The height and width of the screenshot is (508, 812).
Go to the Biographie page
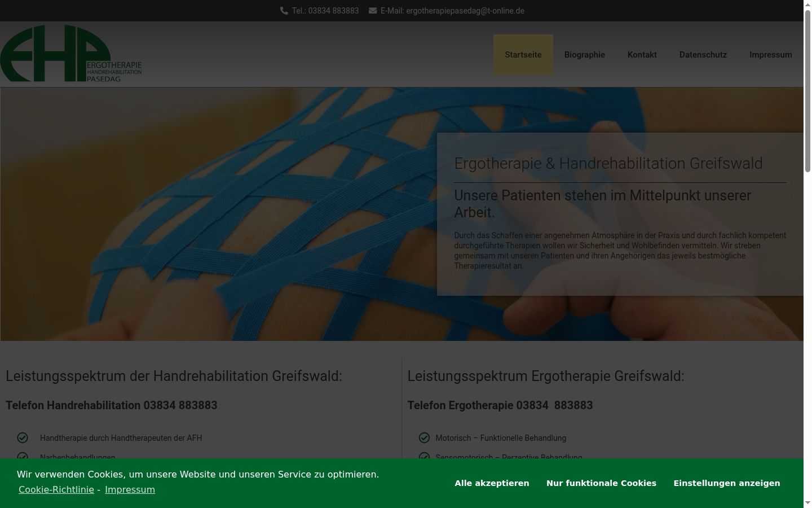tap(585, 55)
